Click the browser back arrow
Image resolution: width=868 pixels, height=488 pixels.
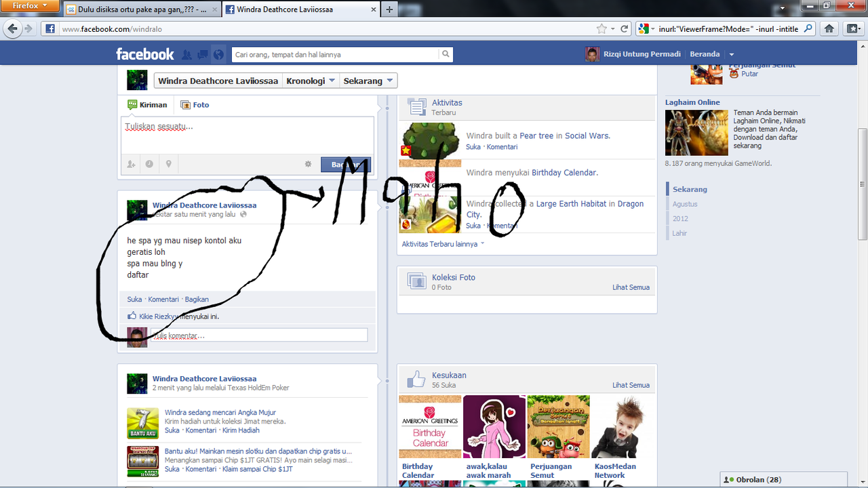pos(14,28)
